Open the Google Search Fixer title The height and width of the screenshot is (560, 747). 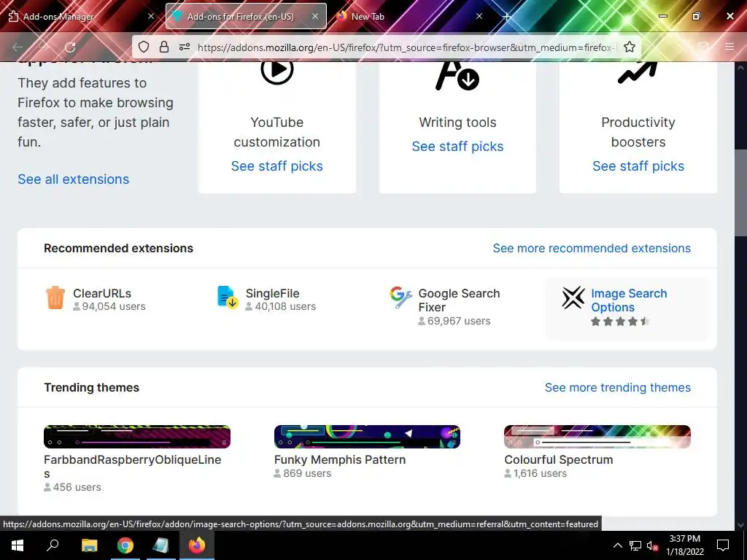459,300
